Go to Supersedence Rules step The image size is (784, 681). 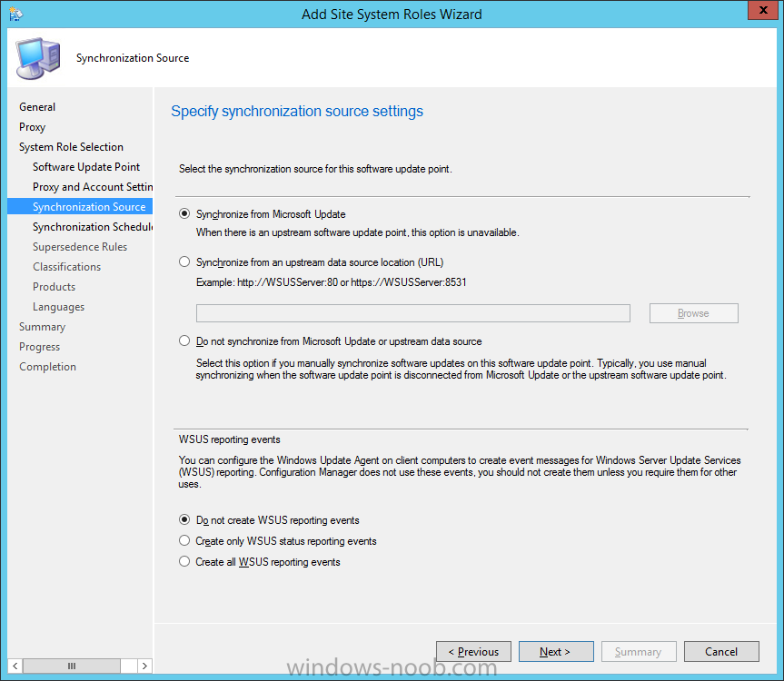tap(80, 247)
